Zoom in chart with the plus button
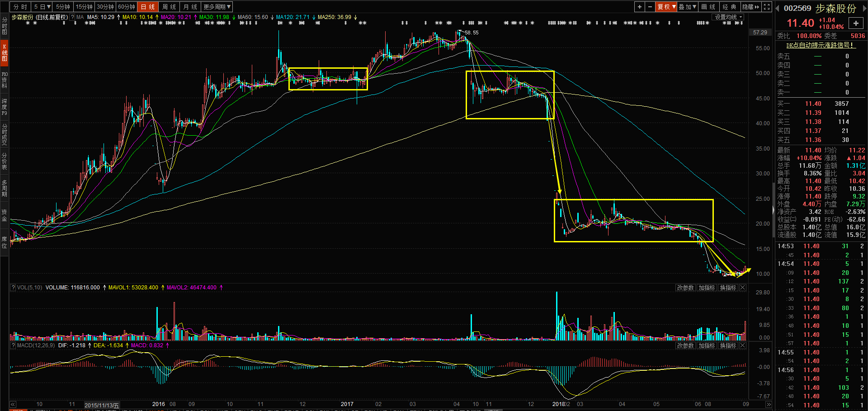 click(x=639, y=7)
